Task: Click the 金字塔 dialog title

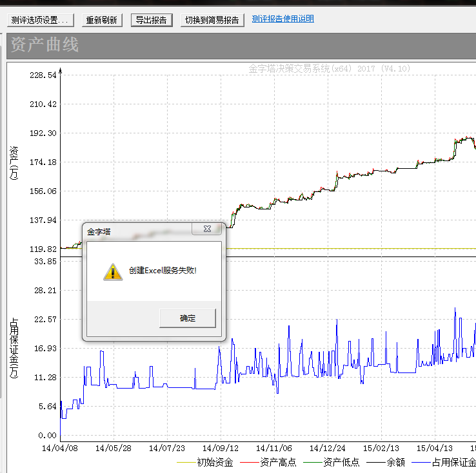Action: 99,232
